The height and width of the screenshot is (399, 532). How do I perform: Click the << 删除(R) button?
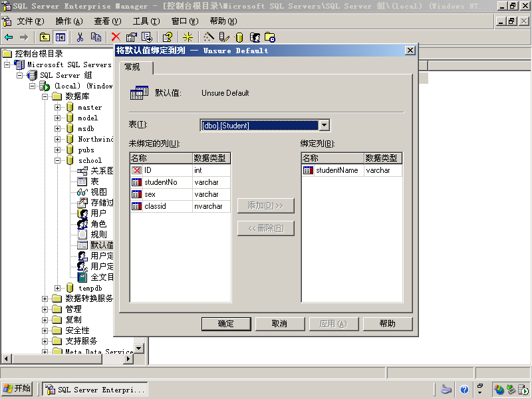pyautogui.click(x=265, y=228)
